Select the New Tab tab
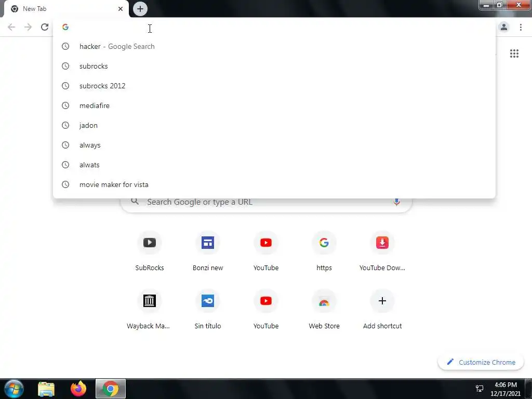The image size is (532, 399). point(66,9)
